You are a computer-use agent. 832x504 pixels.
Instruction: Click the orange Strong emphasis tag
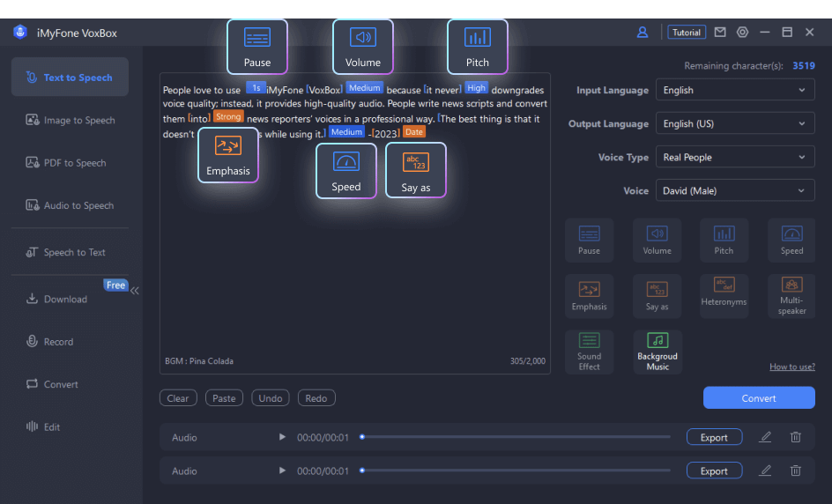[228, 116]
